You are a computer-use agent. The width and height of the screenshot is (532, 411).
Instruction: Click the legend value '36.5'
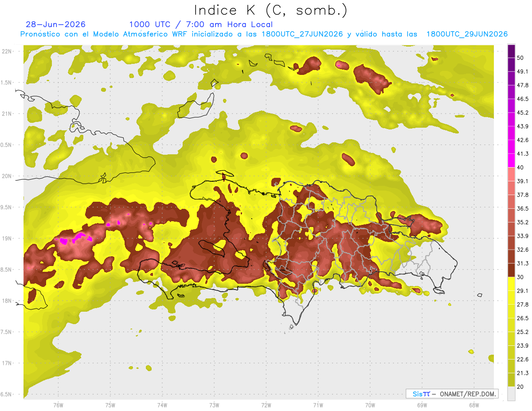523,208
